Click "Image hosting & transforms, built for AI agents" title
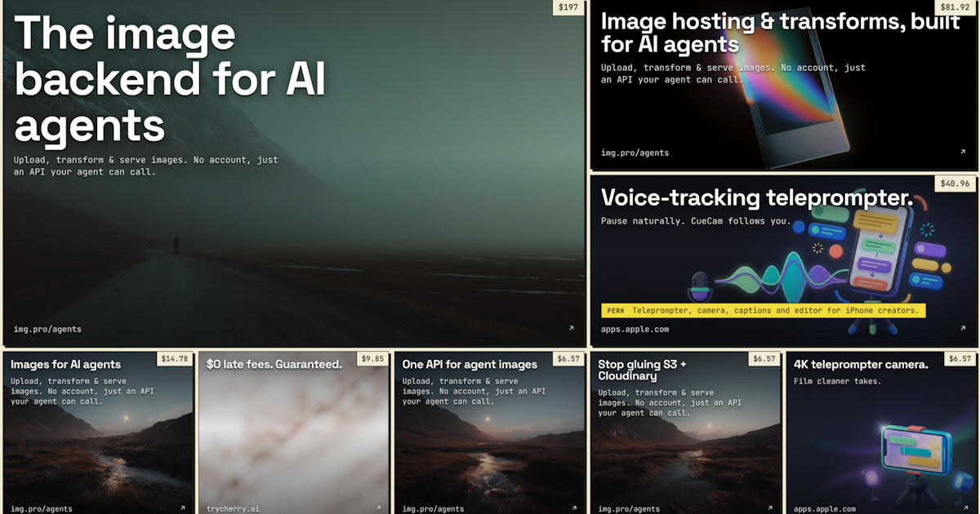980x514 pixels. tap(781, 33)
